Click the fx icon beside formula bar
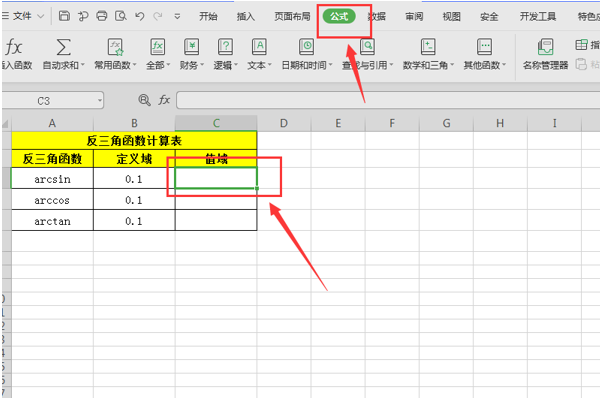 coord(164,100)
